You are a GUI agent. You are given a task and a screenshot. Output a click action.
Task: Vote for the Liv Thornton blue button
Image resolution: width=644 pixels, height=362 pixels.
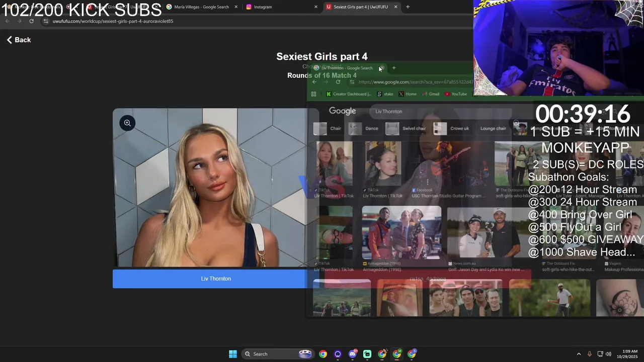tap(216, 279)
